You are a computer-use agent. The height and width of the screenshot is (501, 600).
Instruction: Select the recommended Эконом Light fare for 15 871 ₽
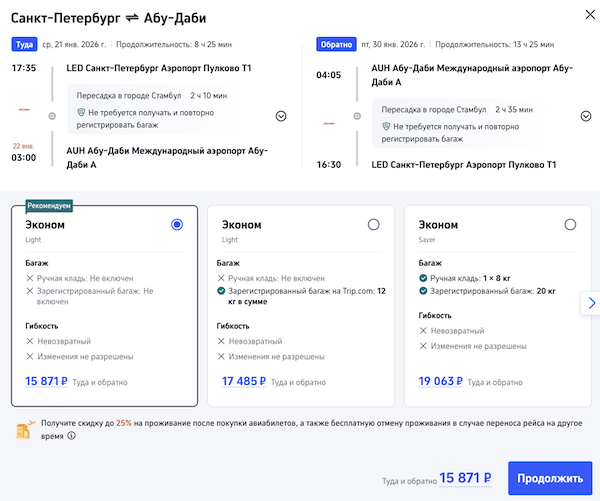click(x=177, y=225)
